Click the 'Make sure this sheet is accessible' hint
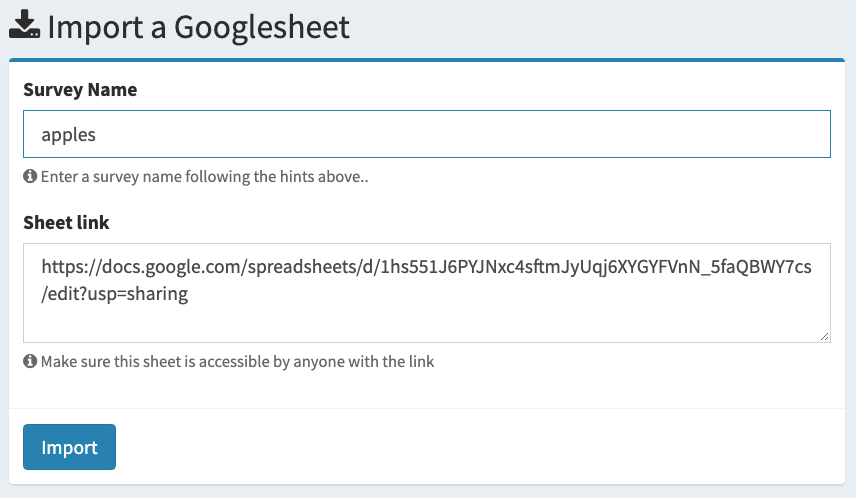856x498 pixels. coord(237,361)
